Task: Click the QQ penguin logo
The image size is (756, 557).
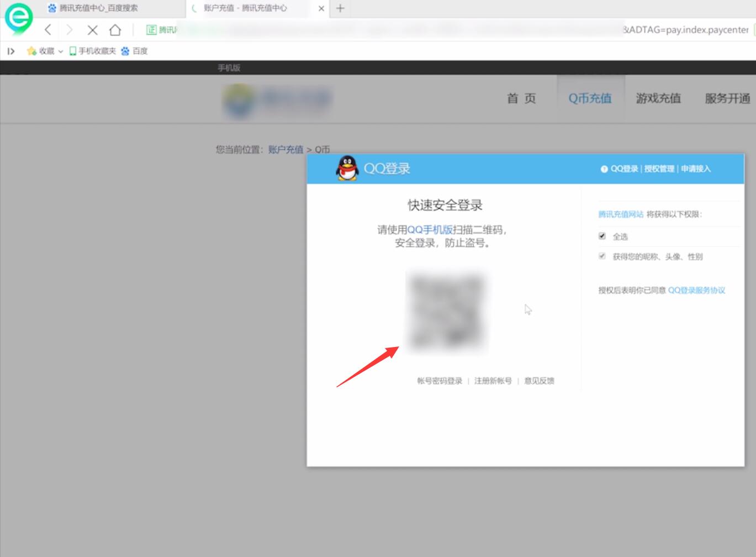Action: tap(347, 169)
